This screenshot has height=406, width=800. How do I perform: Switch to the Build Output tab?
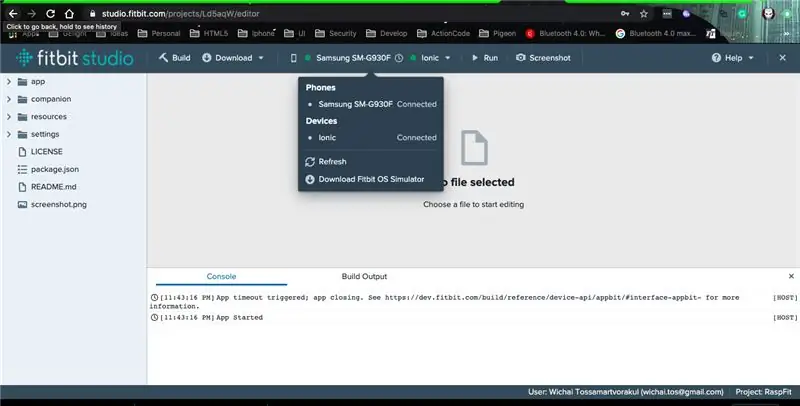click(364, 276)
